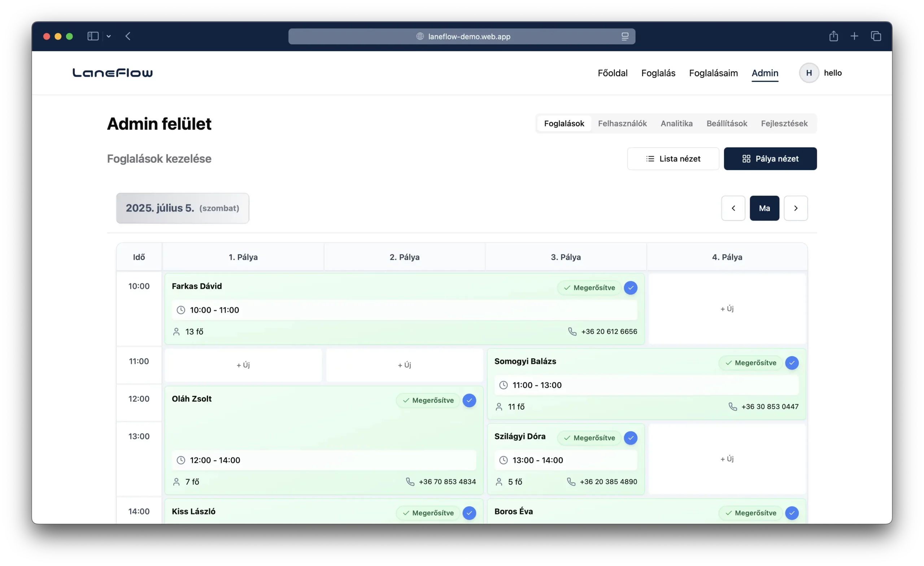Go to previous day with left chevron
This screenshot has width=924, height=566.
pyautogui.click(x=733, y=208)
